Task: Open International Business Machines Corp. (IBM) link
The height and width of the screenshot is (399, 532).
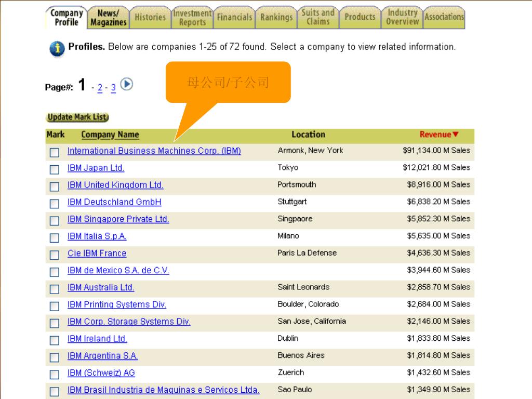Action: pyautogui.click(x=154, y=151)
